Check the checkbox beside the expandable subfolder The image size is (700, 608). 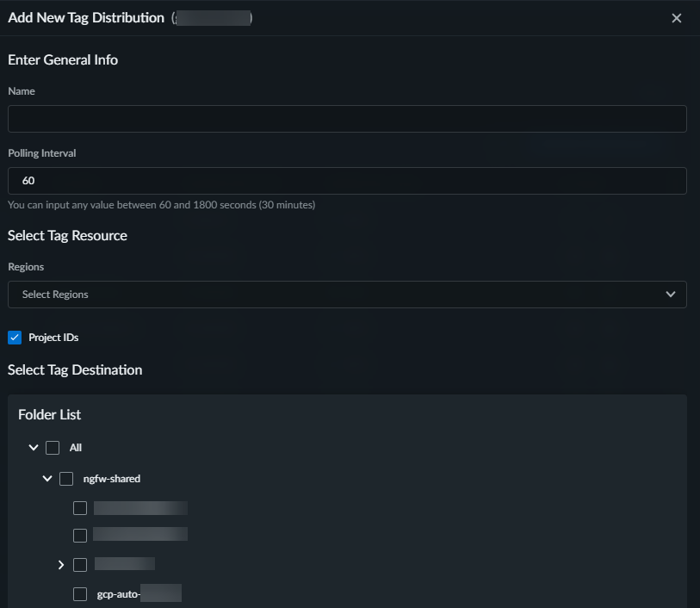click(80, 565)
